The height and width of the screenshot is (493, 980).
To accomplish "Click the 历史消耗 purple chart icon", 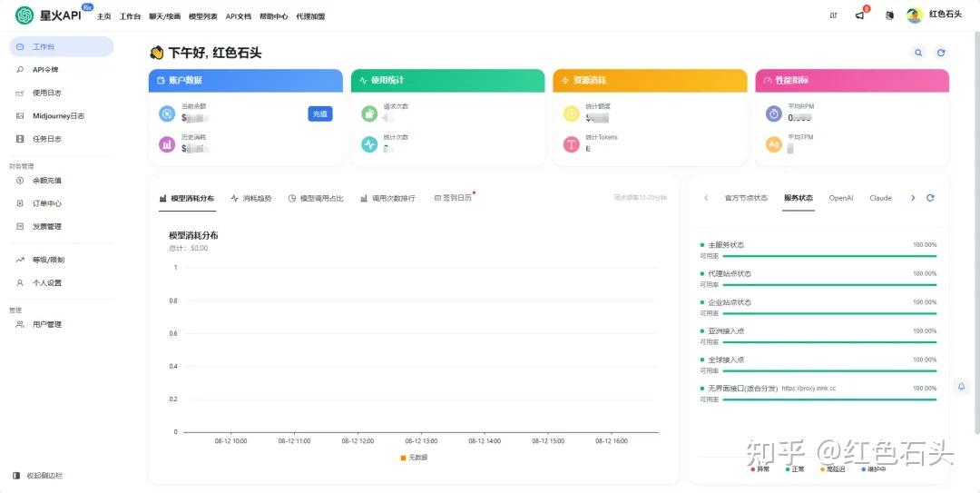I will coord(167,144).
